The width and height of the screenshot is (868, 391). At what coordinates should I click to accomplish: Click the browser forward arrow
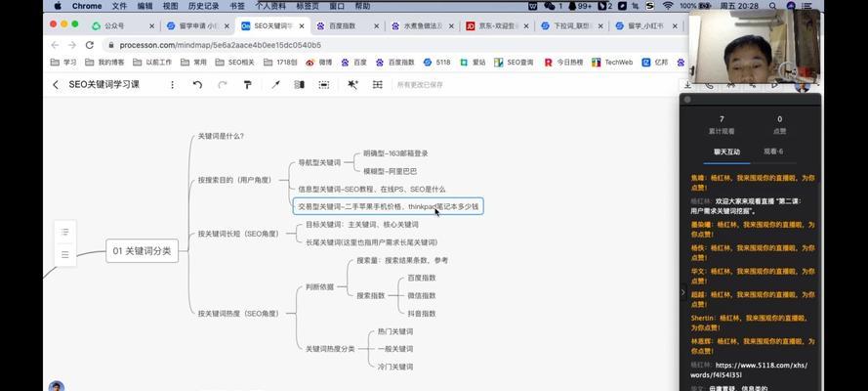[x=72, y=45]
